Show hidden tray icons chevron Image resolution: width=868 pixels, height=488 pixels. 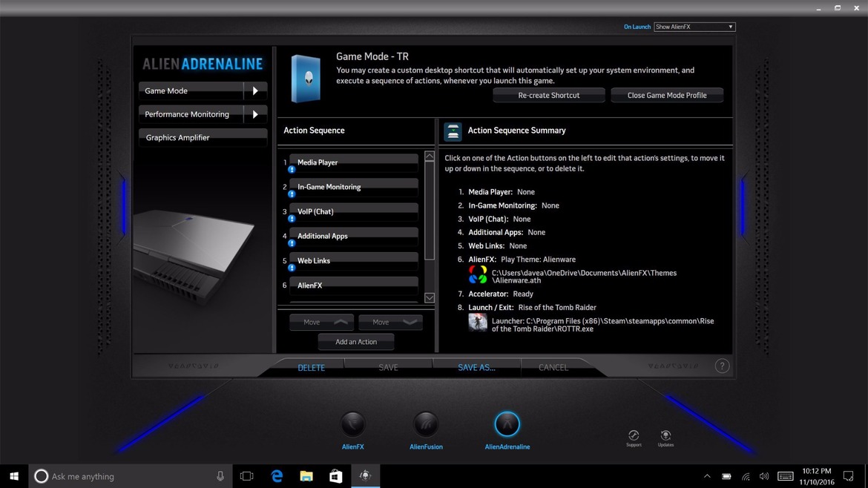707,476
